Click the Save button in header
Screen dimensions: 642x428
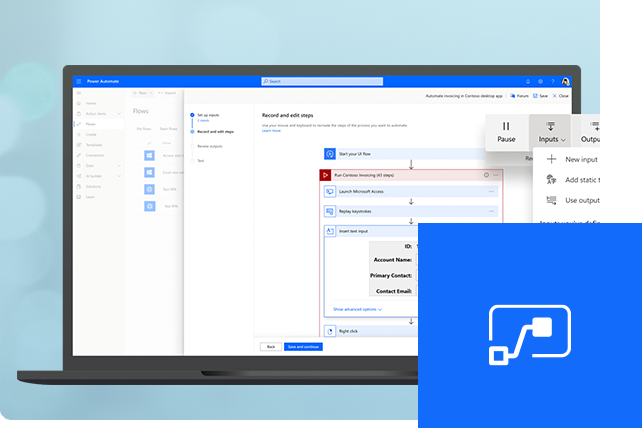click(x=540, y=96)
